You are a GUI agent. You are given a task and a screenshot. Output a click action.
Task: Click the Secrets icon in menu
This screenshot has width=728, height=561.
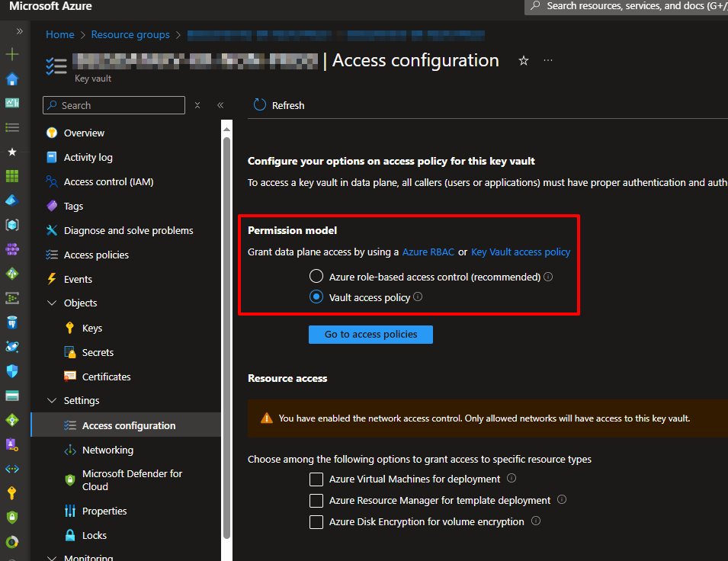(69, 352)
